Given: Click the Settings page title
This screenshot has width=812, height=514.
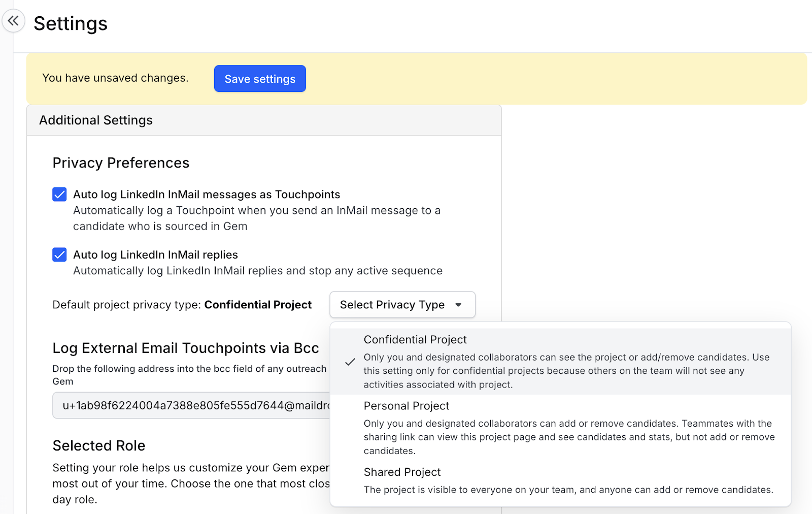Looking at the screenshot, I should [x=71, y=23].
